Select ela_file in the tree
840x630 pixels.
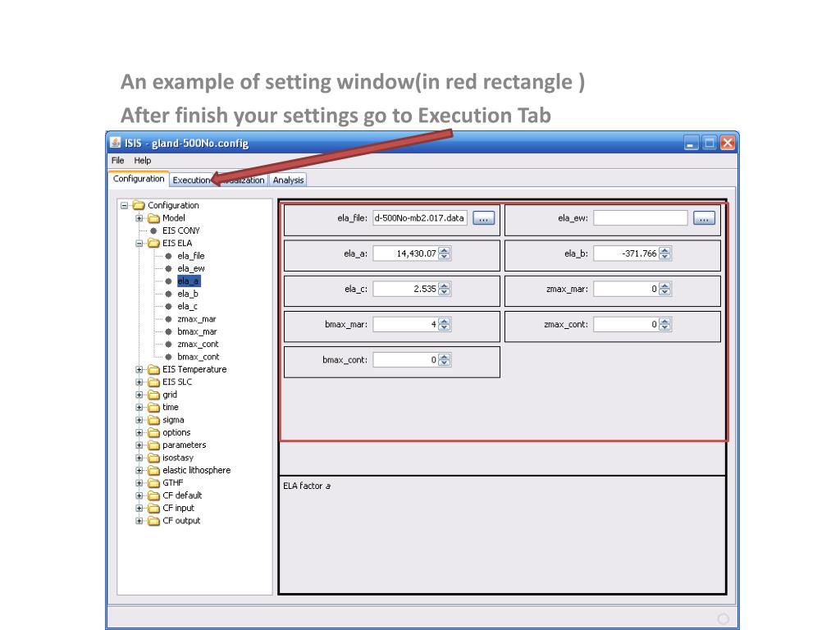[190, 256]
